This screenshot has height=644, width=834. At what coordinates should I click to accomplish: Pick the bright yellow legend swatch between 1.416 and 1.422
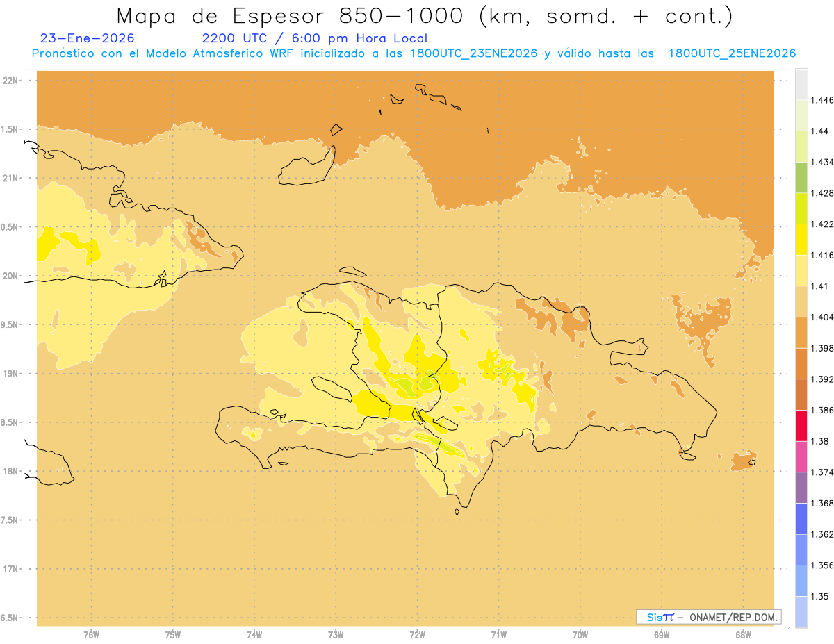click(801, 239)
